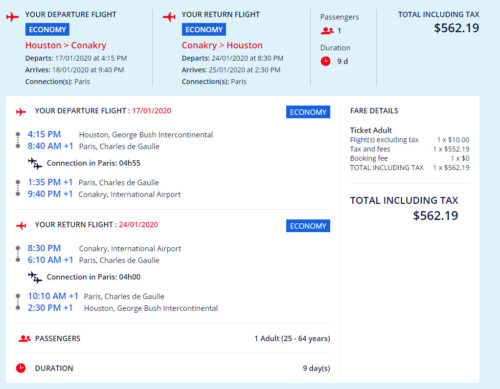
Task: Click 'Departs: 17/01/2020 at 4:15 PM' summary line
Action: click(76, 58)
